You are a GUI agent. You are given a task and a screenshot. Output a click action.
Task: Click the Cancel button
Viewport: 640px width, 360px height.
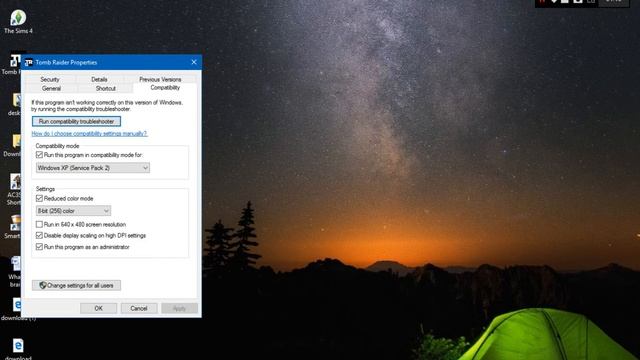coord(139,308)
